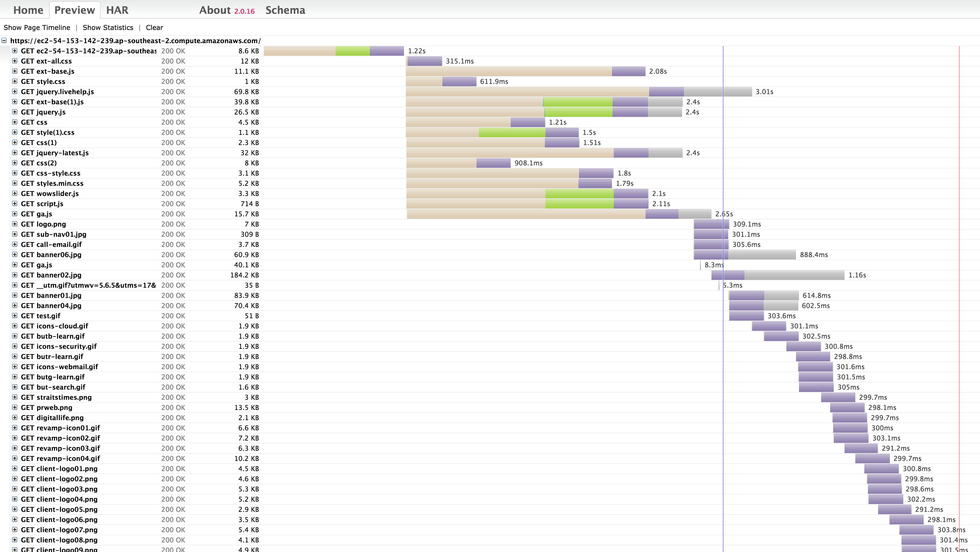Open the Schema tab

pos(285,10)
